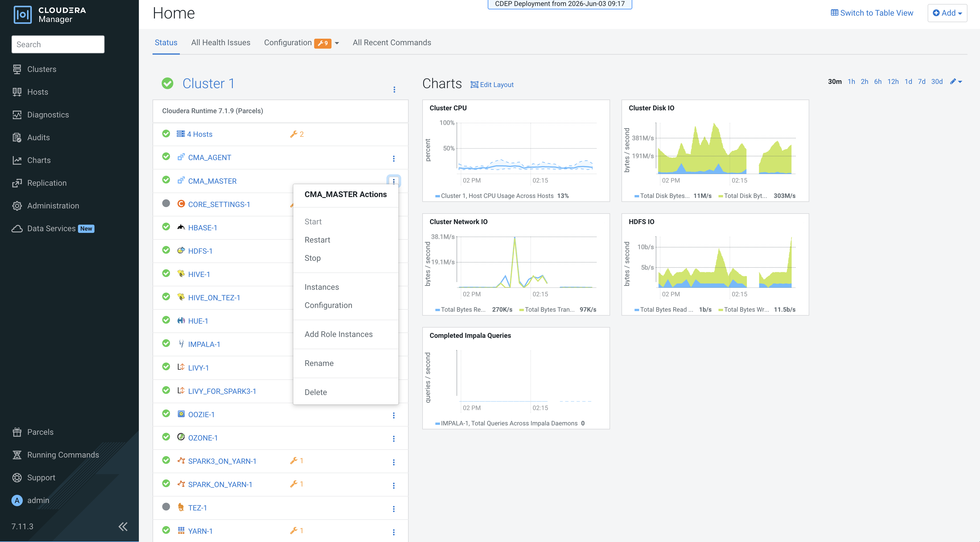Choose Instances in CMA_MASTER Actions menu
The width and height of the screenshot is (980, 542).
pos(322,287)
